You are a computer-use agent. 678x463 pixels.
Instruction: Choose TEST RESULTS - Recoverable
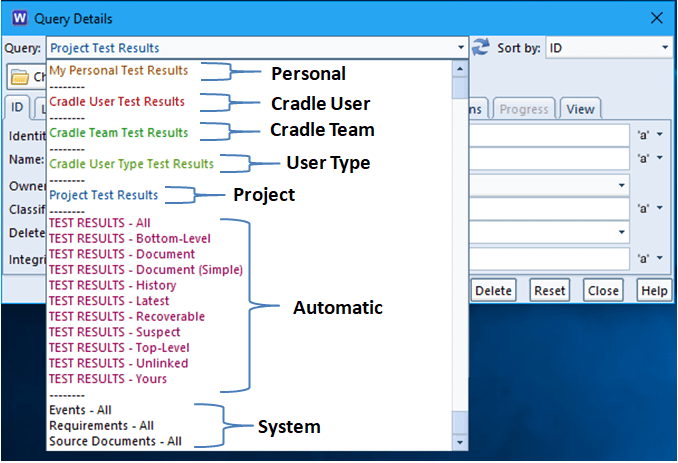pos(127,316)
